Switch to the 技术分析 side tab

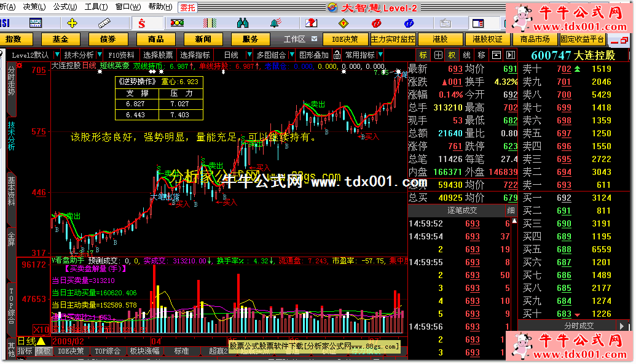point(11,137)
